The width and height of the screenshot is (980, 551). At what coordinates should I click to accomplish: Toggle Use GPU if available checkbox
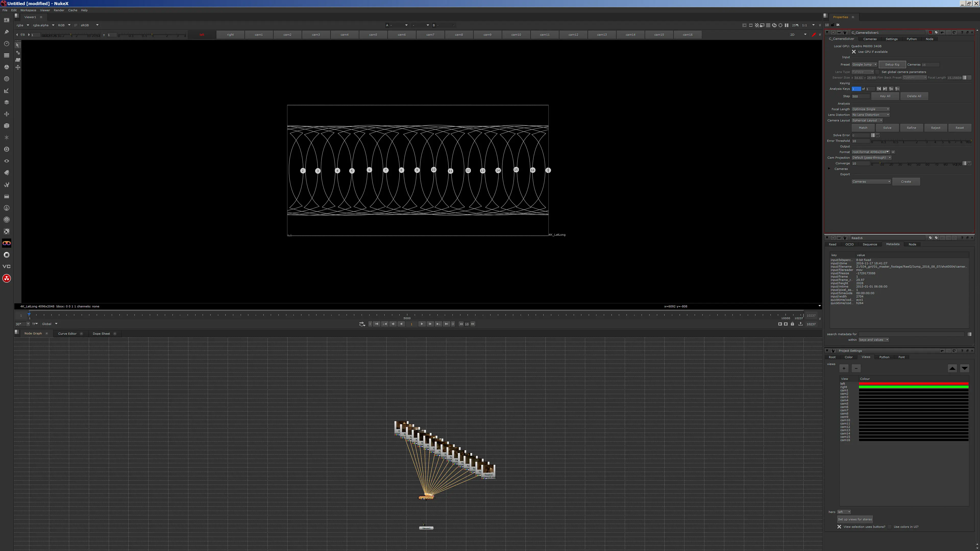coord(854,52)
